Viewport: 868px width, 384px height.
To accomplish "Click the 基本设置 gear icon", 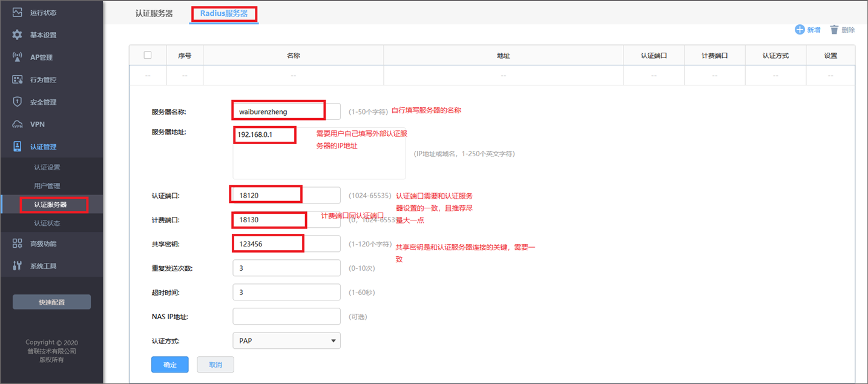I will pos(18,35).
